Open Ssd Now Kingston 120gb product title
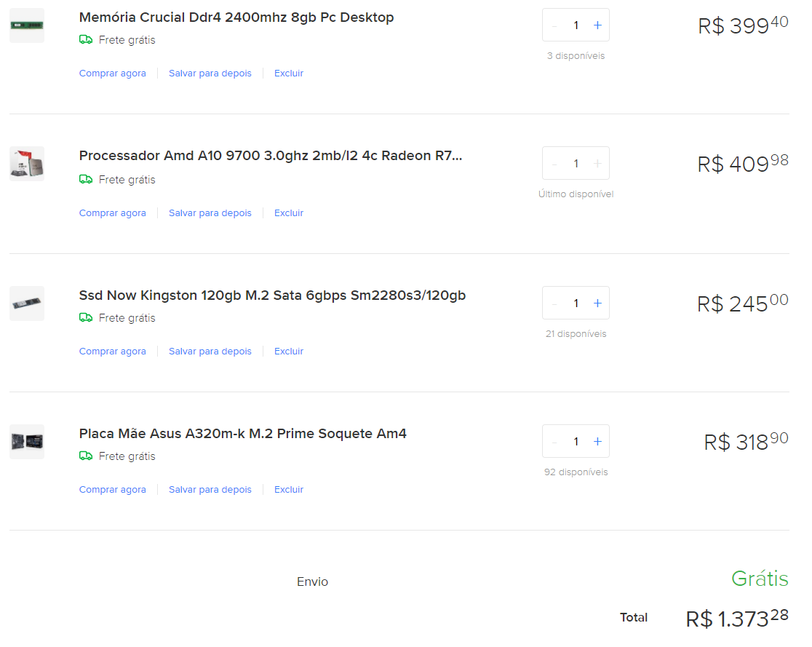This screenshot has width=812, height=647. click(272, 295)
